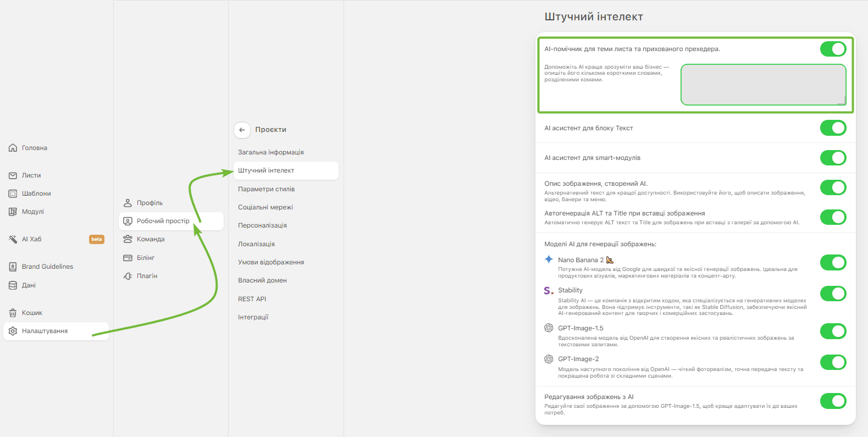Turn off the GPT-Image-1.5 model
Screen dimensions: 868x437
click(x=833, y=331)
